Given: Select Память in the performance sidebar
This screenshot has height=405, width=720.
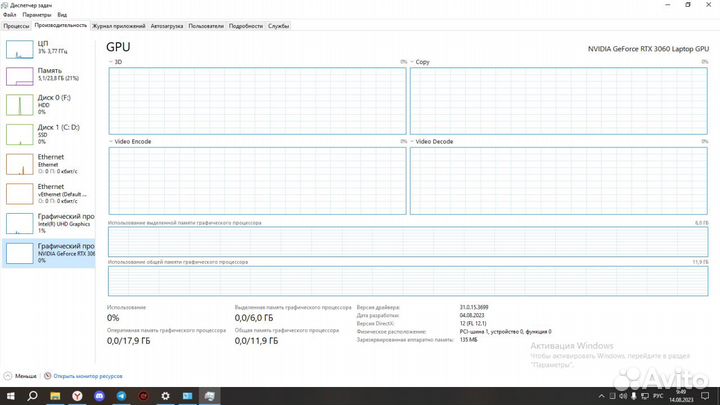Looking at the screenshot, I should 50,76.
